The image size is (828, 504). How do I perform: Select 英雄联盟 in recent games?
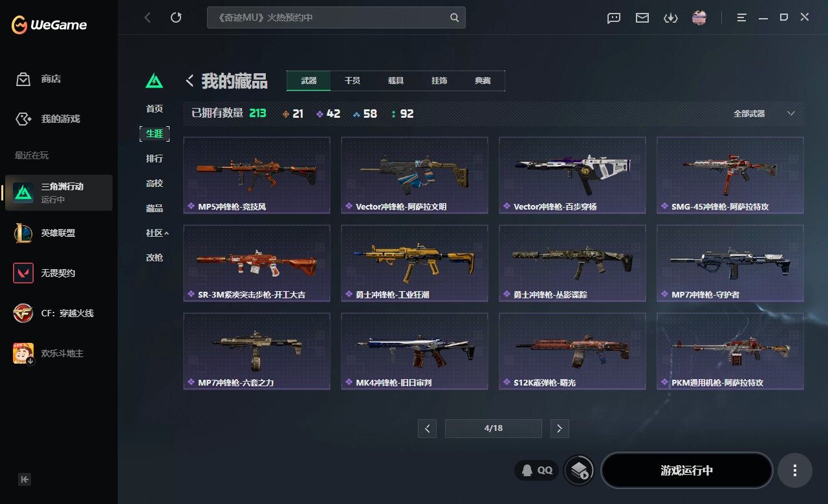[x=58, y=233]
